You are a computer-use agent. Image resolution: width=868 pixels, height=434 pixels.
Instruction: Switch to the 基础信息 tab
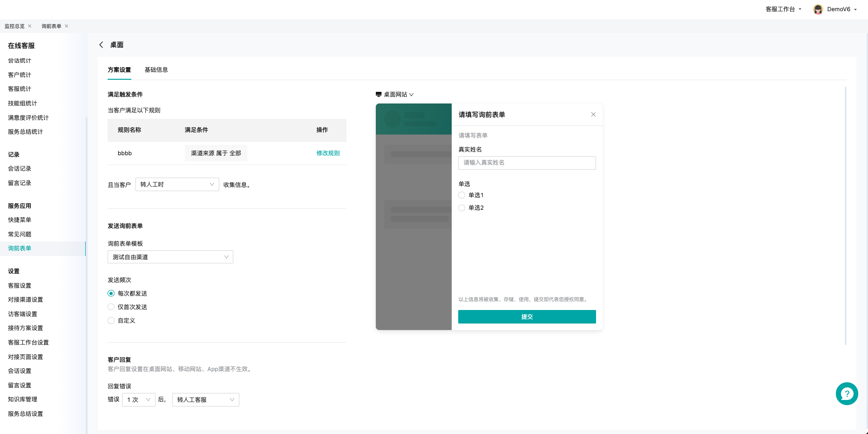click(x=156, y=70)
